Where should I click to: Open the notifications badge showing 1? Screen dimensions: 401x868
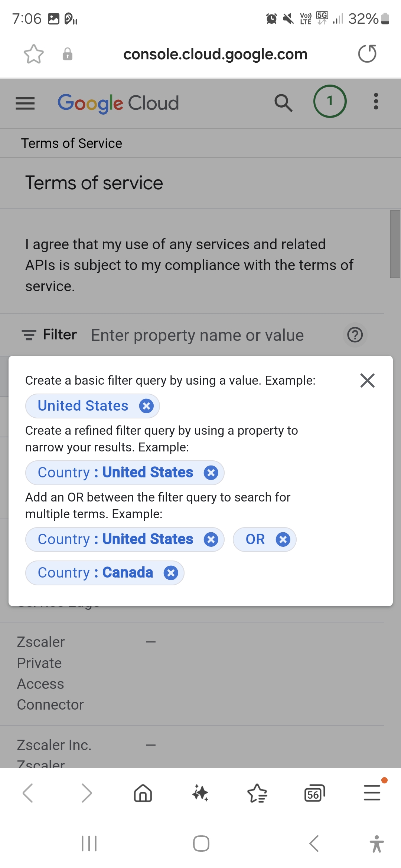coord(330,101)
